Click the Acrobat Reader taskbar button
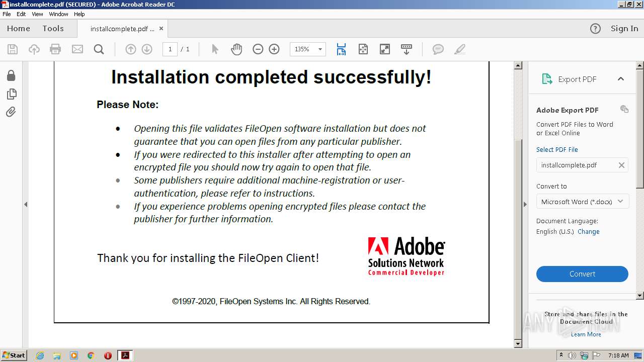 pos(125,355)
